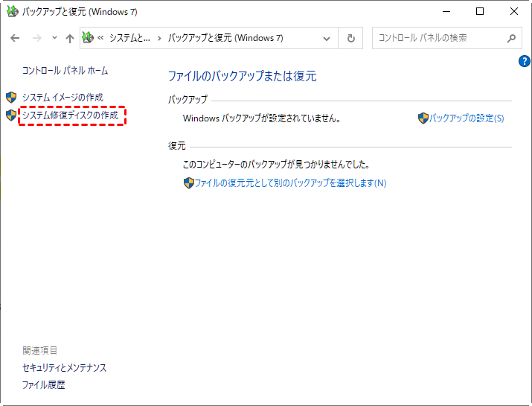Open システム修復ディスクの作成 link
The width and height of the screenshot is (532, 406).
[x=70, y=115]
